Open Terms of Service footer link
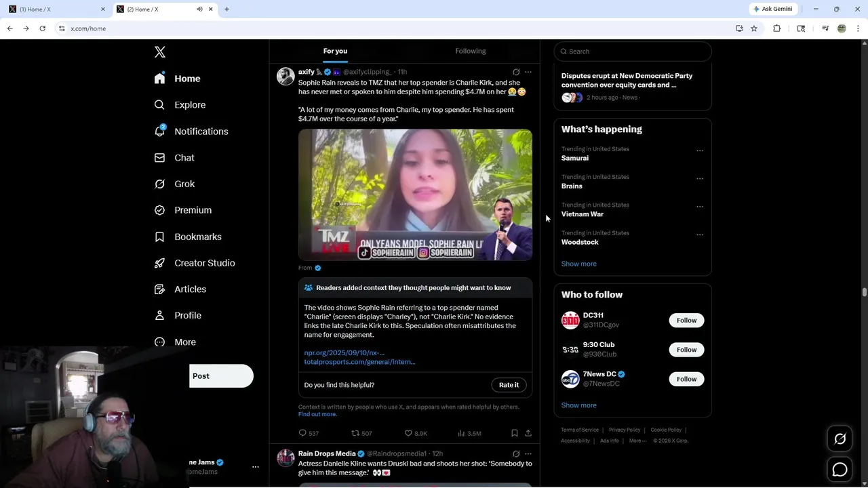This screenshot has width=868, height=488. [x=580, y=430]
